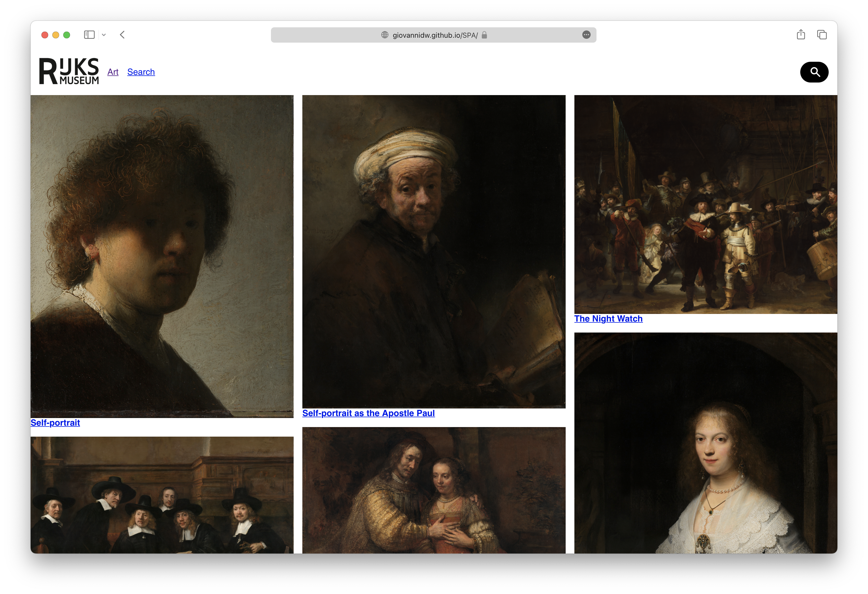Click the Rijksmuseum logo
The width and height of the screenshot is (868, 594).
[x=69, y=71]
